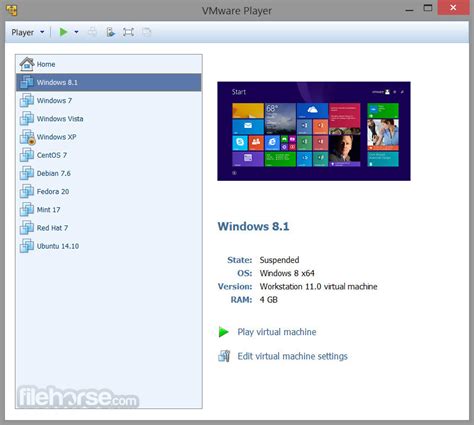Viewport: 474px width, 425px height.
Task: Click the Fedora 20 VM icon
Action: [27, 191]
